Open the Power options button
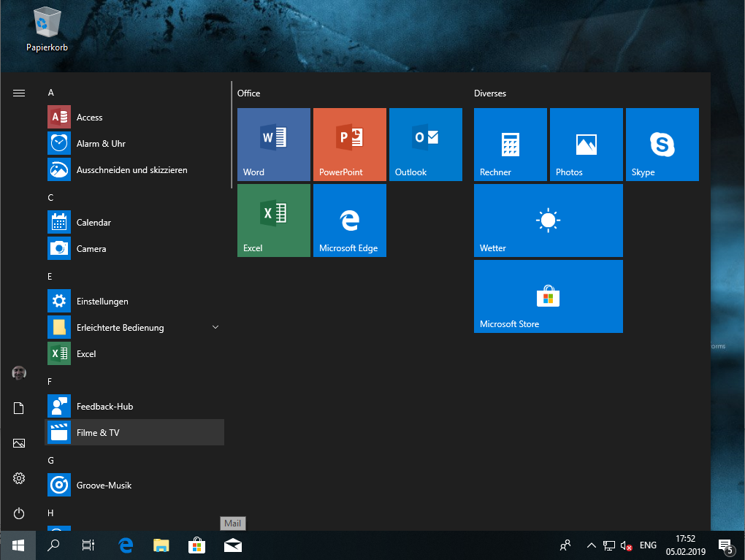The height and width of the screenshot is (560, 745). 19,513
